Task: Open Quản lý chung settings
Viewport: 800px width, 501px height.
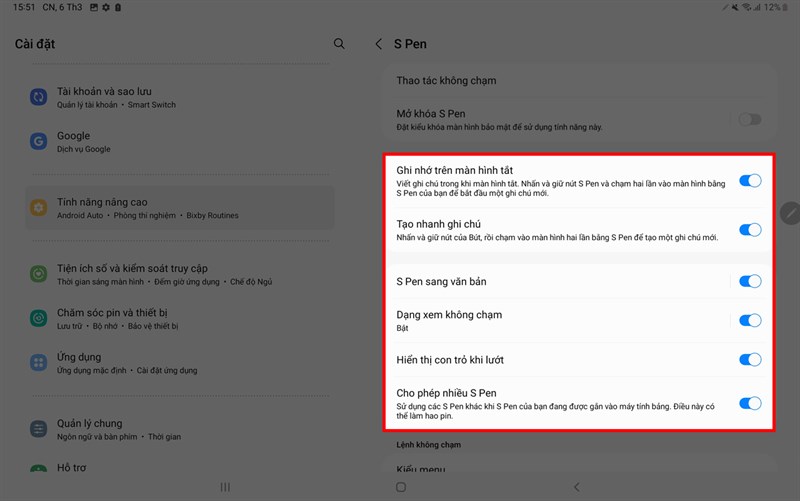Action: pos(180,429)
